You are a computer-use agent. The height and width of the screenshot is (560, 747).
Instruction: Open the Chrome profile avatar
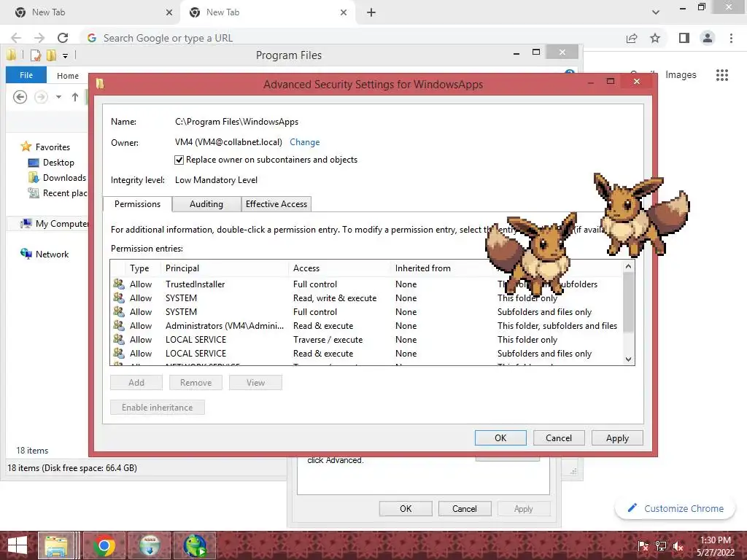tap(708, 38)
